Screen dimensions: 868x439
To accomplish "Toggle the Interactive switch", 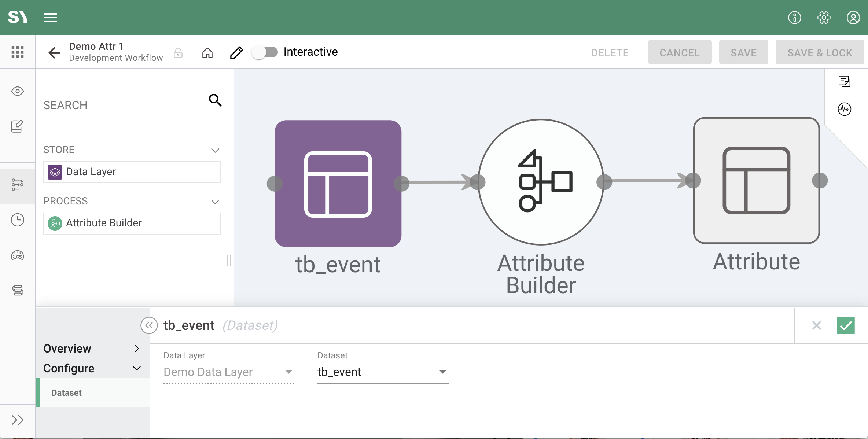I will 265,52.
